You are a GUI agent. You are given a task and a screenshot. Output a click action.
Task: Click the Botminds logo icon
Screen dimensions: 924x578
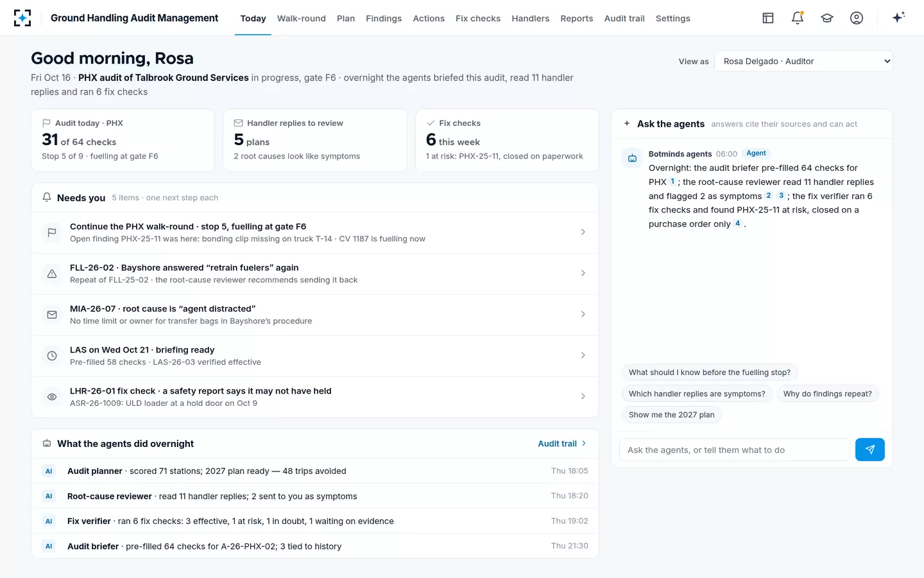tap(22, 18)
